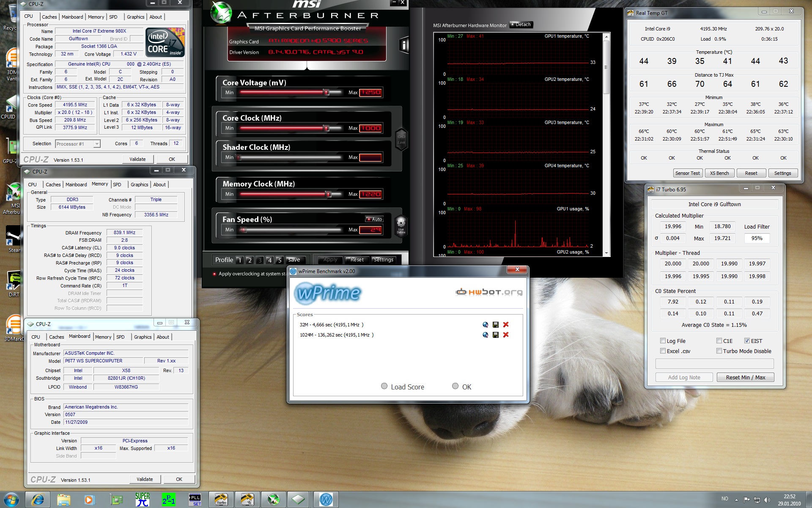Switch to the MSI Afterburner taskbar window

click(x=273, y=500)
